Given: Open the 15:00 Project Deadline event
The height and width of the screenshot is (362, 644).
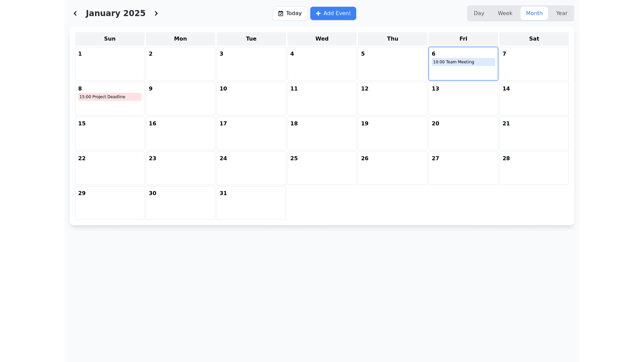Looking at the screenshot, I should click(x=110, y=97).
